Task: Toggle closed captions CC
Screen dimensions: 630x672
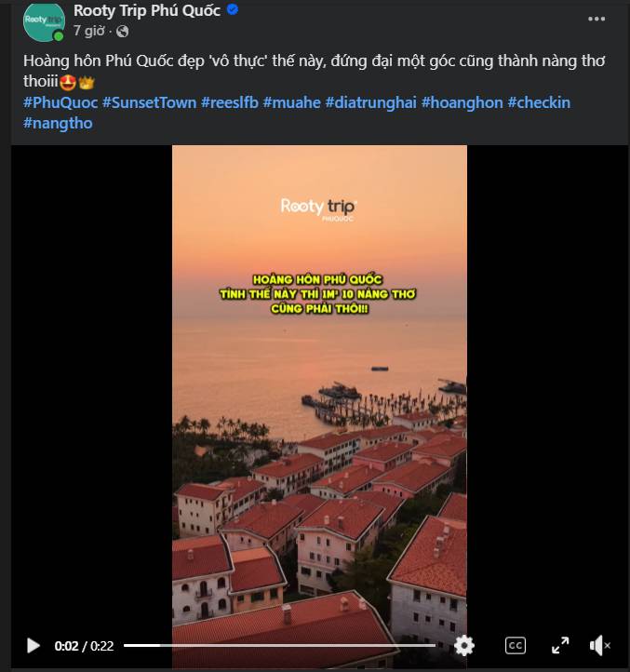Action: (x=516, y=645)
